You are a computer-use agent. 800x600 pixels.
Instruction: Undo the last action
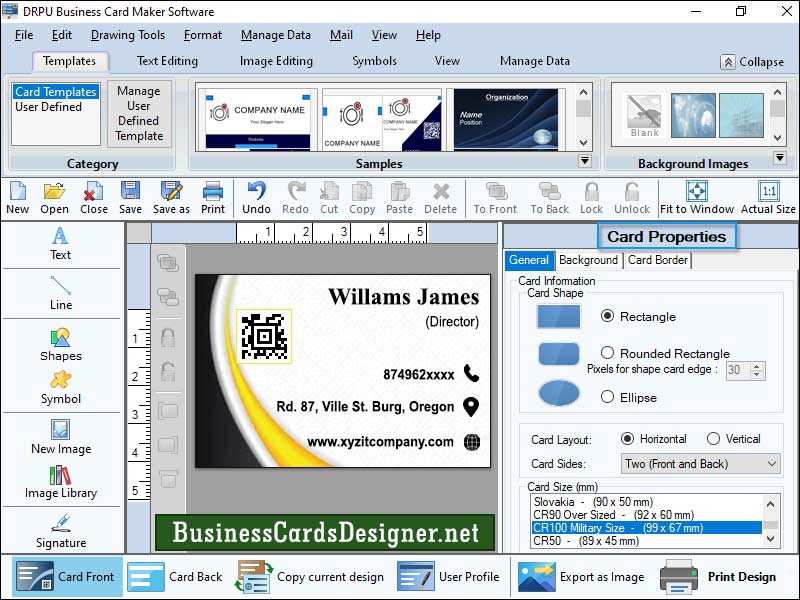coord(256,195)
